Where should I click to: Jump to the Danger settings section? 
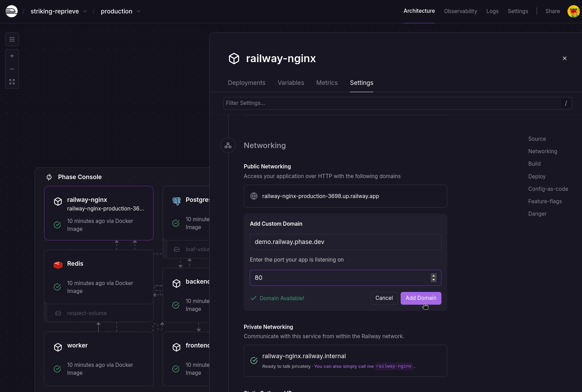point(537,214)
